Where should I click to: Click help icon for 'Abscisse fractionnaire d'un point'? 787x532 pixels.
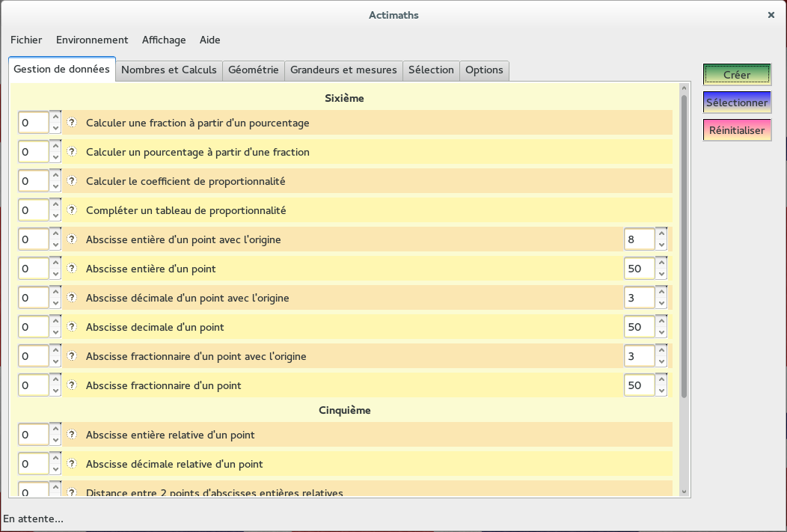point(72,385)
